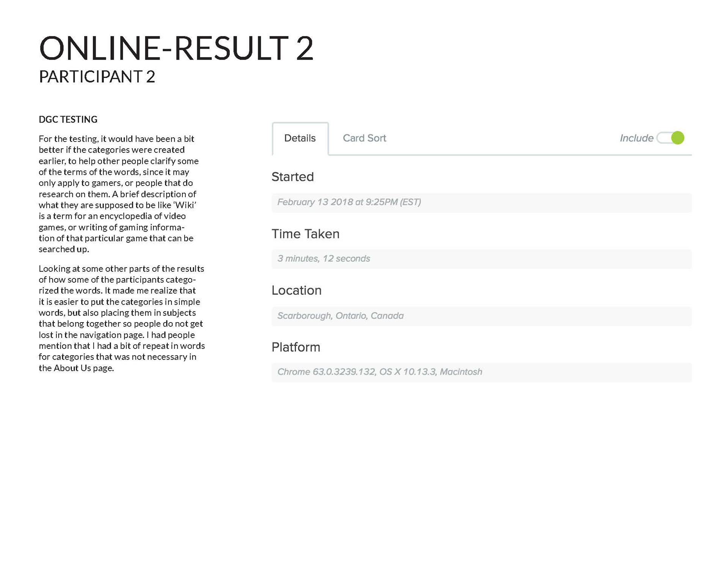Click the paragraph beginning 'Looking at some other'
The image size is (728, 563).
[x=122, y=318]
